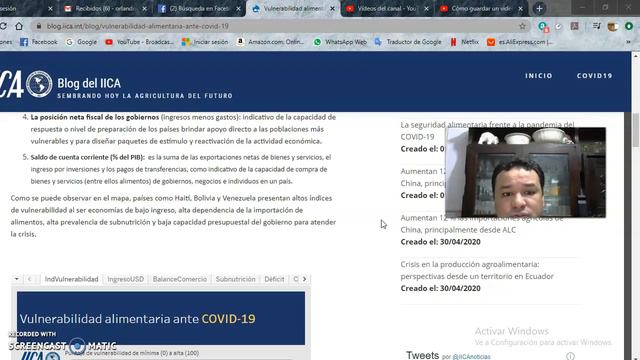Select the BalanceComercio tab
Image resolution: width=640 pixels, height=360 pixels.
coord(180,279)
